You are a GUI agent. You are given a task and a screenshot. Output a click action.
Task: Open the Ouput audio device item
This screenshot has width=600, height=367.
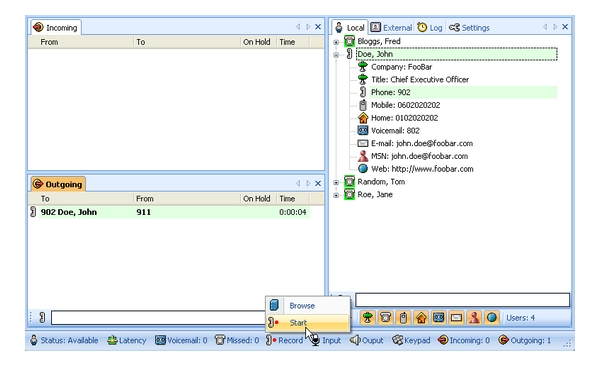click(x=367, y=340)
